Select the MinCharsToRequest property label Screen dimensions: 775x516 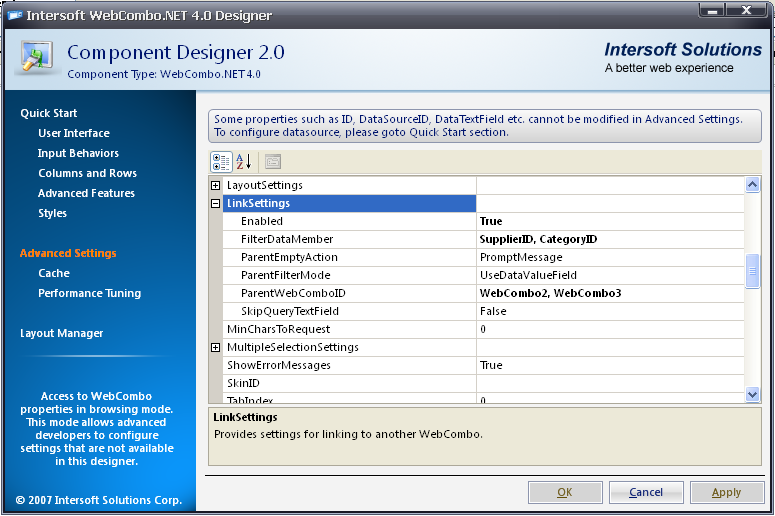pos(278,329)
